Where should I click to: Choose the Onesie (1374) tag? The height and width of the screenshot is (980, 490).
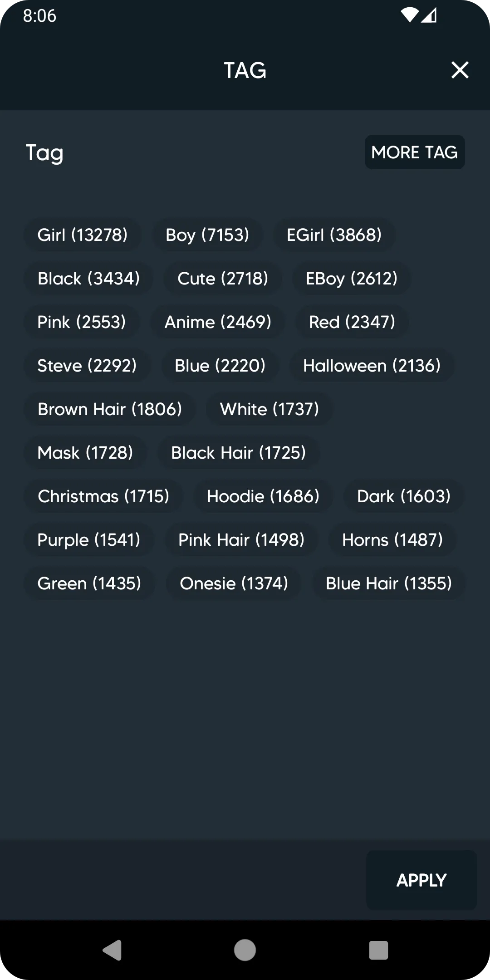[234, 583]
